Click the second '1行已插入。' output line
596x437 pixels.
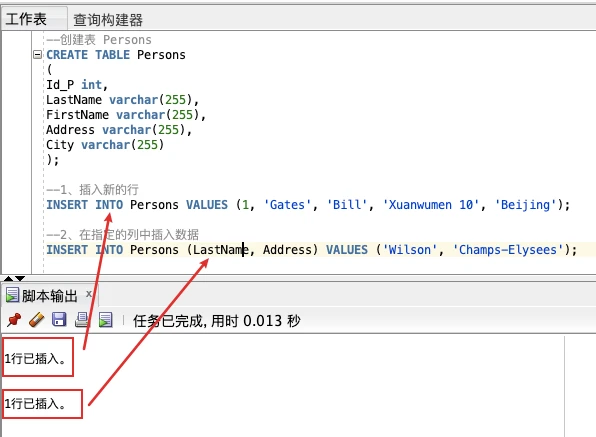(35, 404)
